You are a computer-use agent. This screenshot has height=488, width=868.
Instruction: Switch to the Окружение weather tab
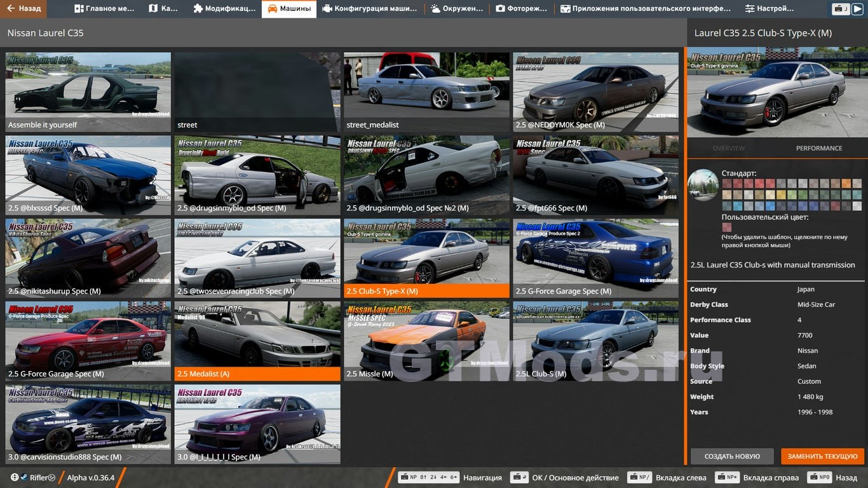pos(458,9)
